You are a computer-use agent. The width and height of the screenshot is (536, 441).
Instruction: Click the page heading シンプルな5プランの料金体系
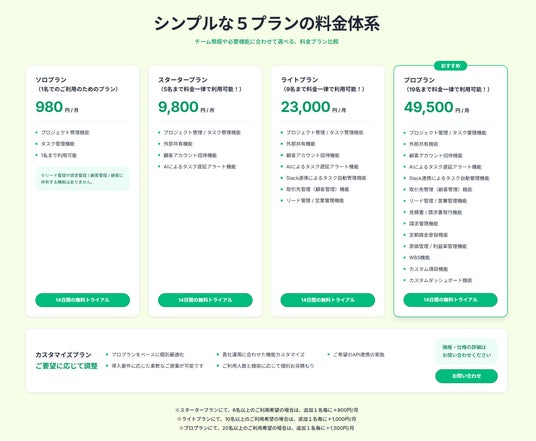point(267,23)
